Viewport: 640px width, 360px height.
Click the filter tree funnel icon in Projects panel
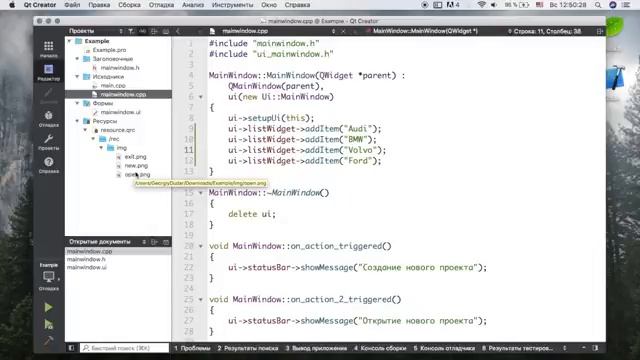131,31
